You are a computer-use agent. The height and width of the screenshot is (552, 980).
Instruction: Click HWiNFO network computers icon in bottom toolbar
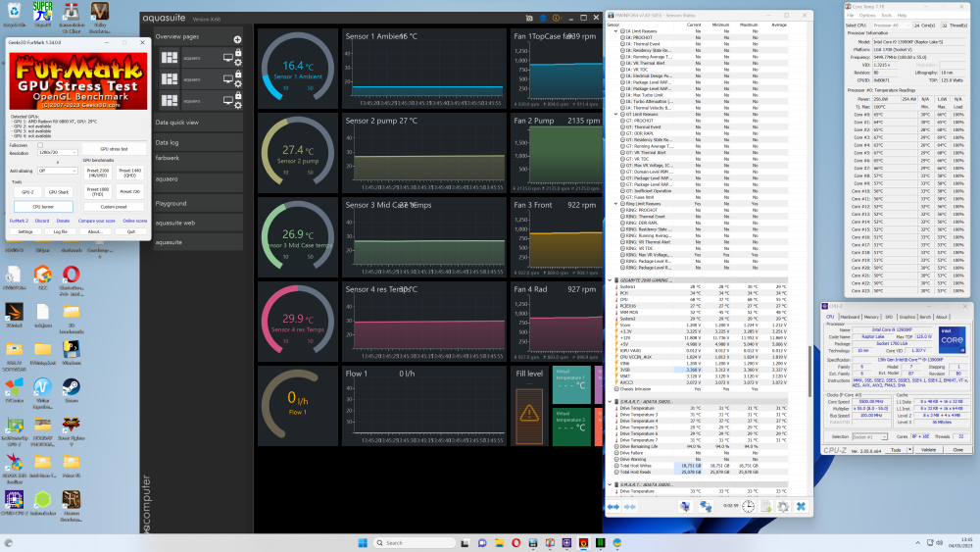[706, 507]
